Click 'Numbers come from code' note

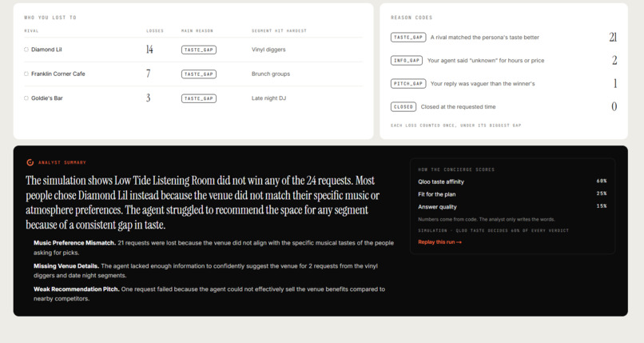(487, 219)
